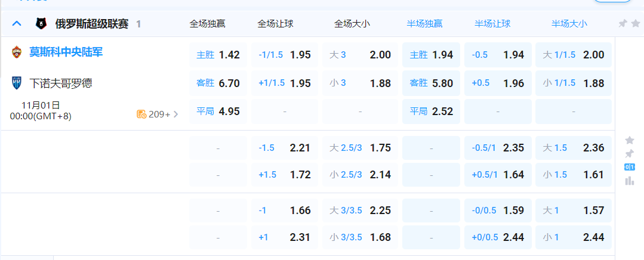
Task: Select 半场大小 column header
Action: pos(569,24)
